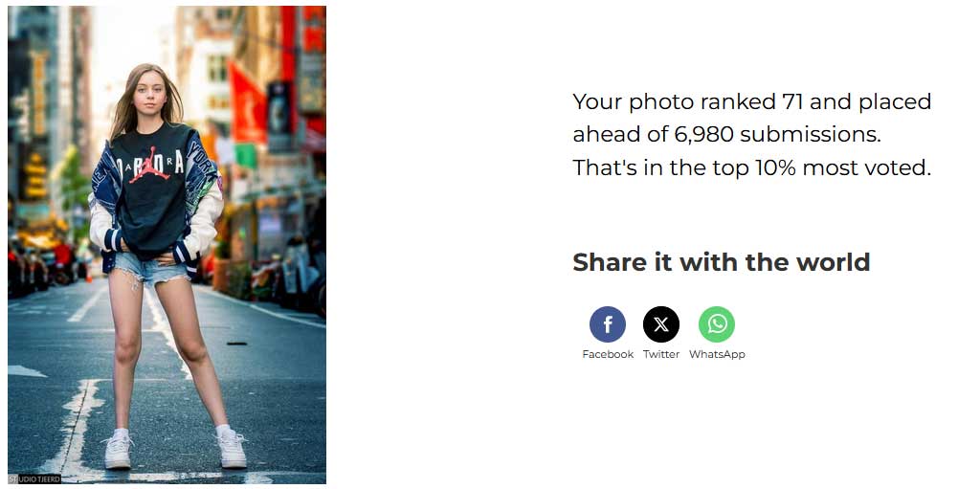Viewport: 980px width, 489px height.
Task: Click the denim shorts in the photo
Action: click(x=150, y=269)
